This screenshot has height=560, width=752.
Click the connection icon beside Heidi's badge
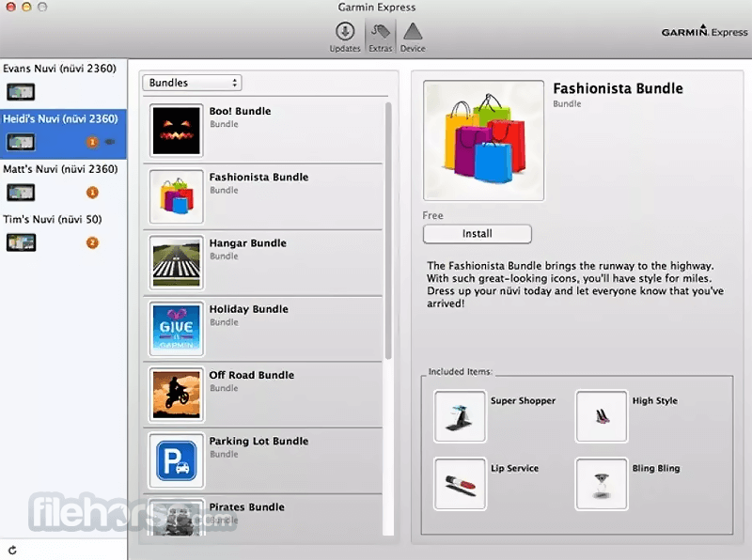(x=110, y=142)
